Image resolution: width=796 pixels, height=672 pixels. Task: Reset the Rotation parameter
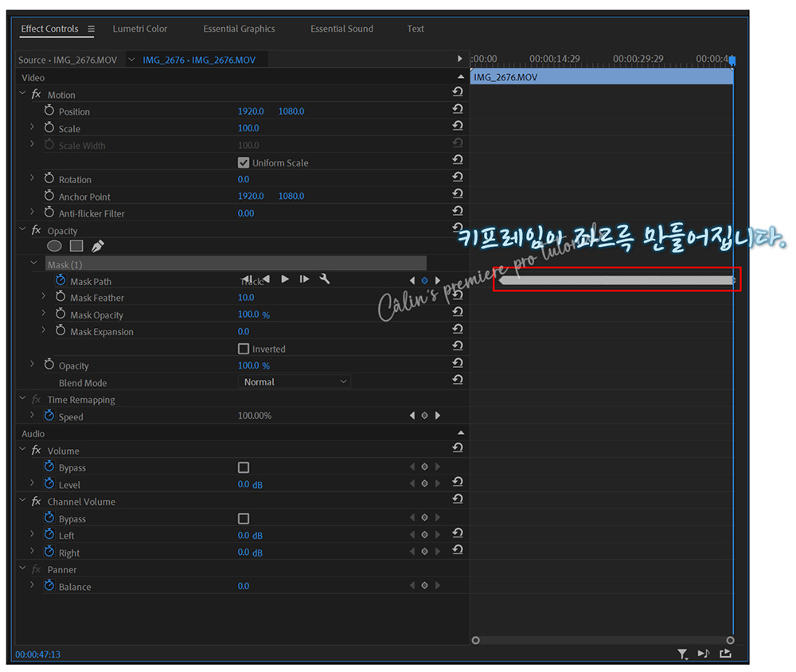458,177
